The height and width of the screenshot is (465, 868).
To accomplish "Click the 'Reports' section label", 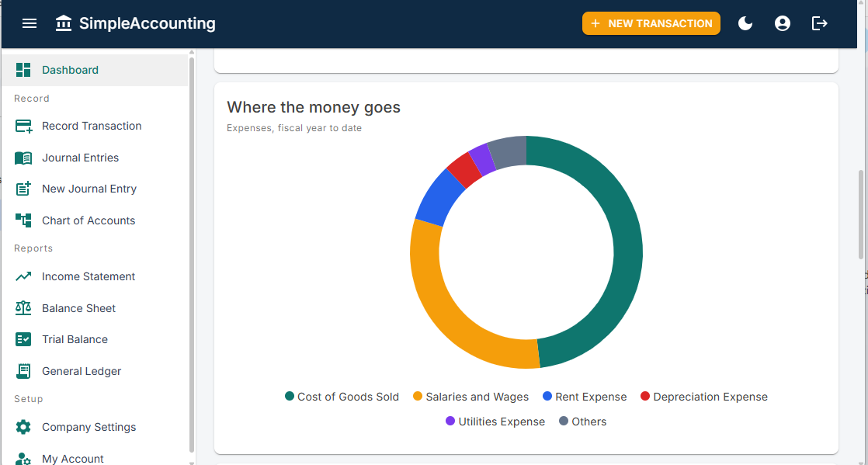I will click(33, 248).
